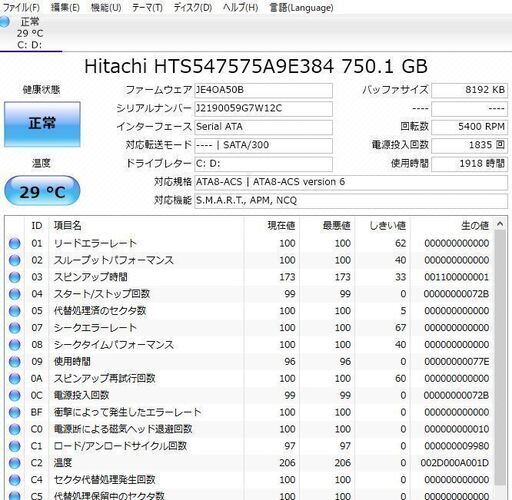Open the ファイル(F) menu
Viewport: 512px width, 500px height.
point(21,7)
